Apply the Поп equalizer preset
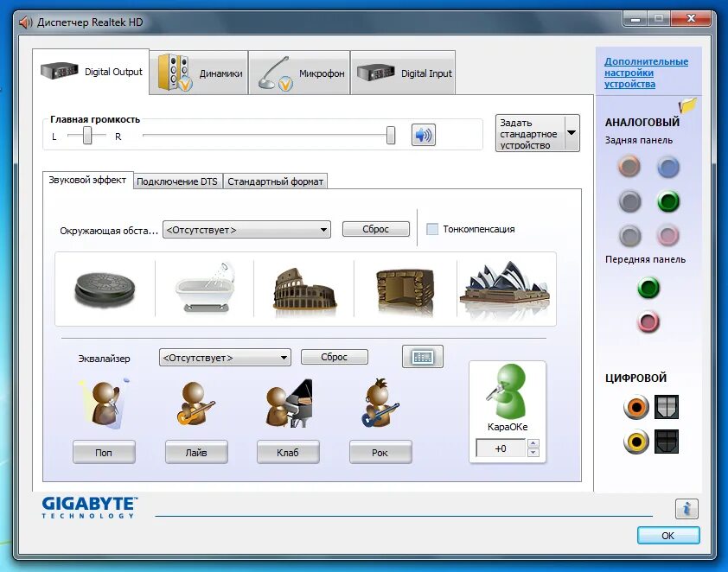 (x=104, y=452)
